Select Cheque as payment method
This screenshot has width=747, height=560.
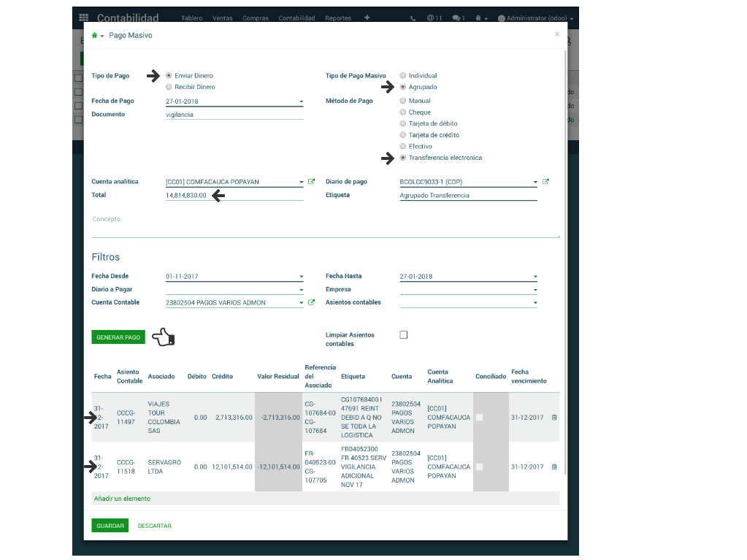[403, 112]
